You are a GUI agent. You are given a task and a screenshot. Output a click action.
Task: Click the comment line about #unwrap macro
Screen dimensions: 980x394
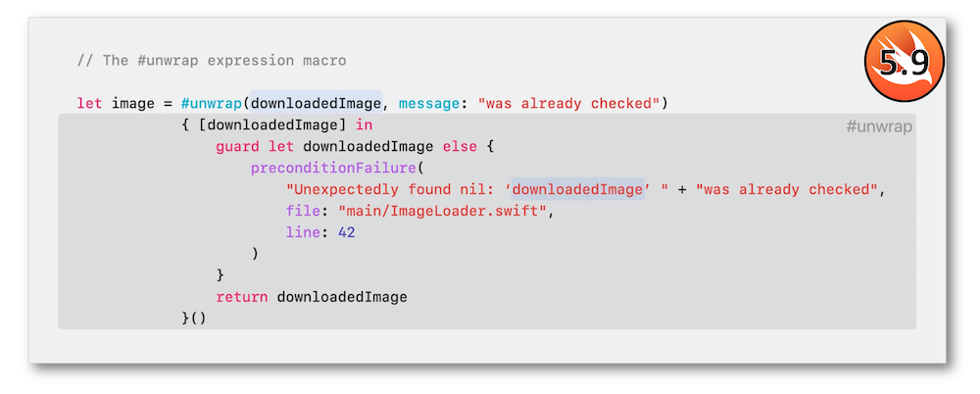click(212, 61)
